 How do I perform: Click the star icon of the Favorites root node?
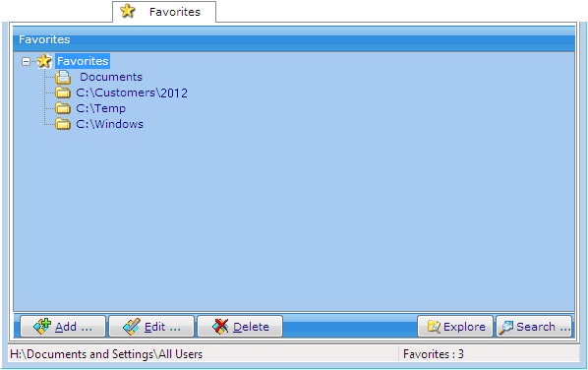tap(44, 61)
